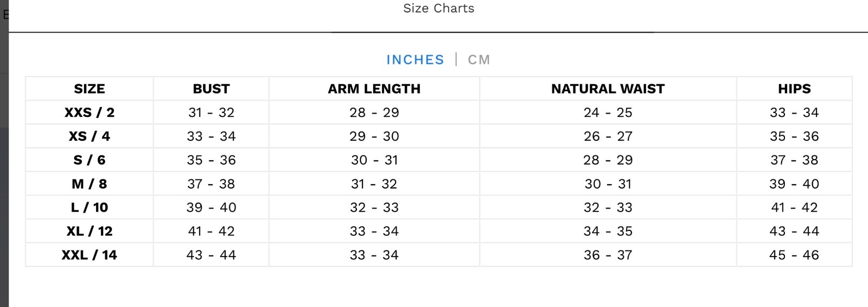Click the SIZE column header

(x=90, y=89)
